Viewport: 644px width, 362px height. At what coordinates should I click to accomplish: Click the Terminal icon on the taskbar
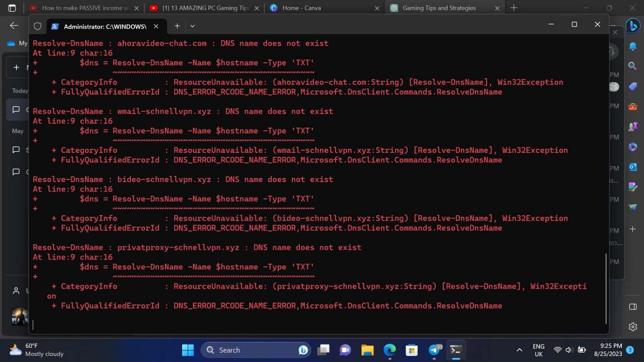456,350
